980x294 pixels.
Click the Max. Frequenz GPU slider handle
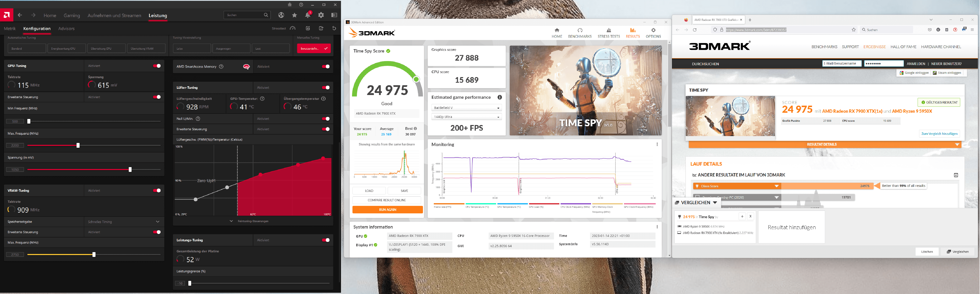click(x=78, y=145)
